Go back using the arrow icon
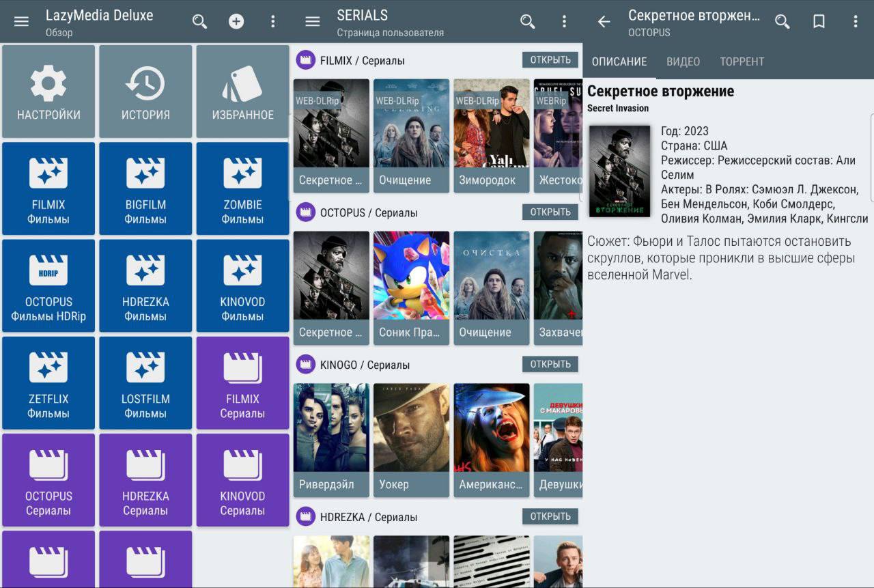This screenshot has width=874, height=588. pos(604,21)
